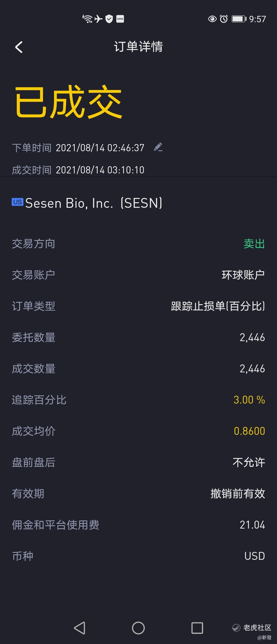The image size is (277, 644).
Task: Tap the back arrow in header
Action: [x=19, y=47]
